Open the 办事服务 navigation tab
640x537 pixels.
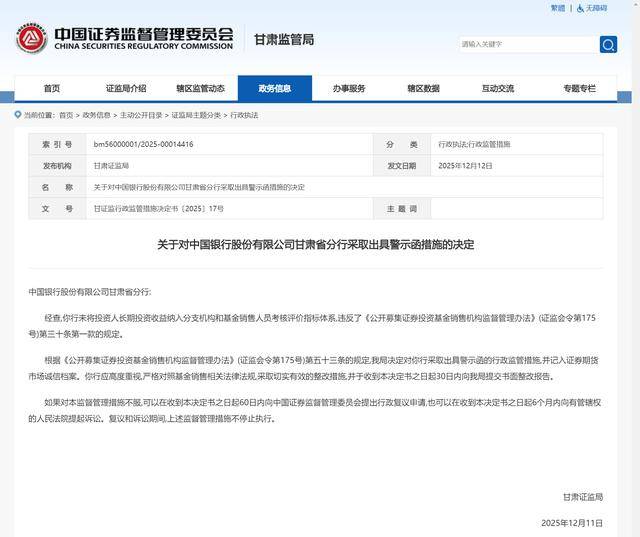349,89
